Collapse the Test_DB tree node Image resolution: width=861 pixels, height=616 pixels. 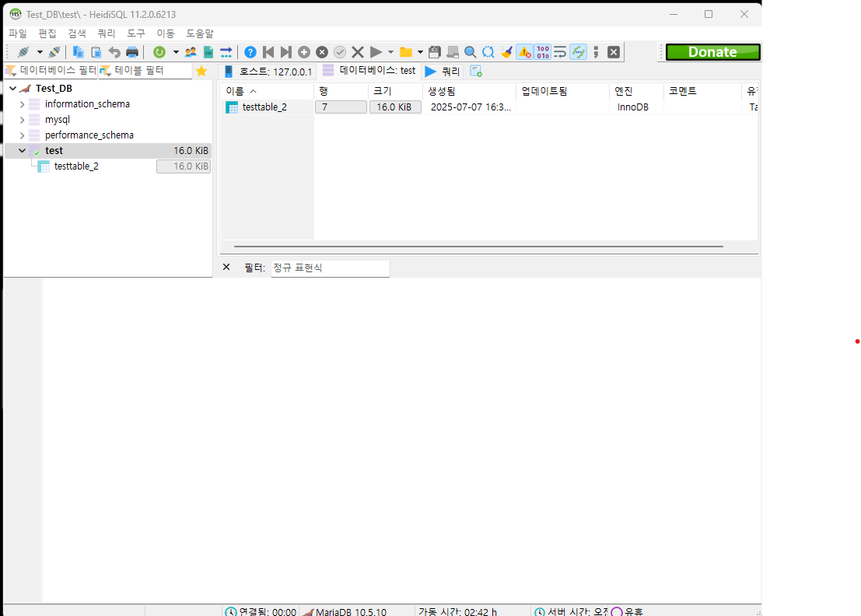12,89
